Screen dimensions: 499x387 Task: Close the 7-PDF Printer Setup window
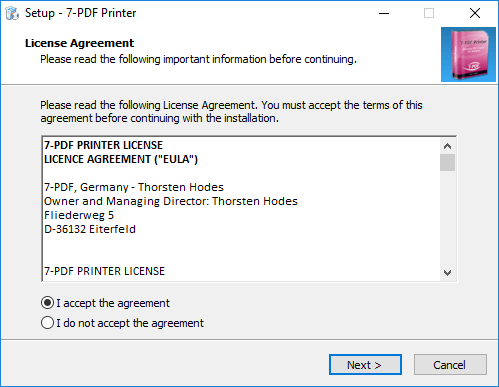475,13
